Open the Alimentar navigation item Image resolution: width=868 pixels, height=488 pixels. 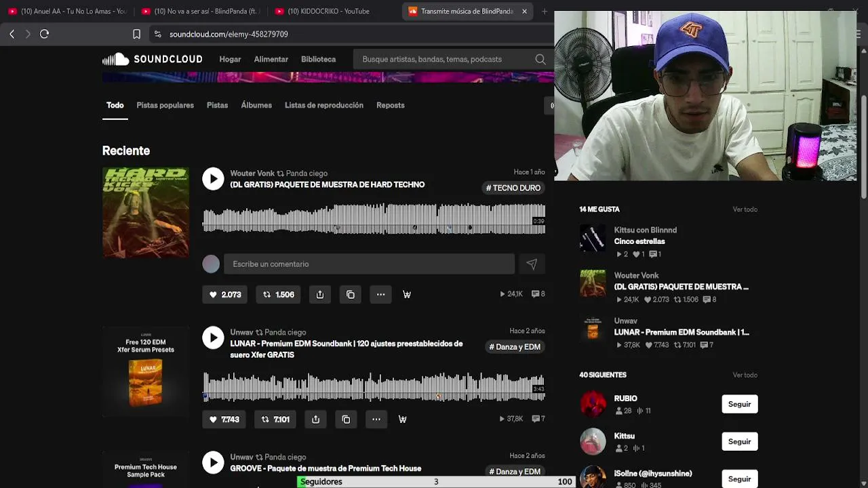click(x=271, y=59)
